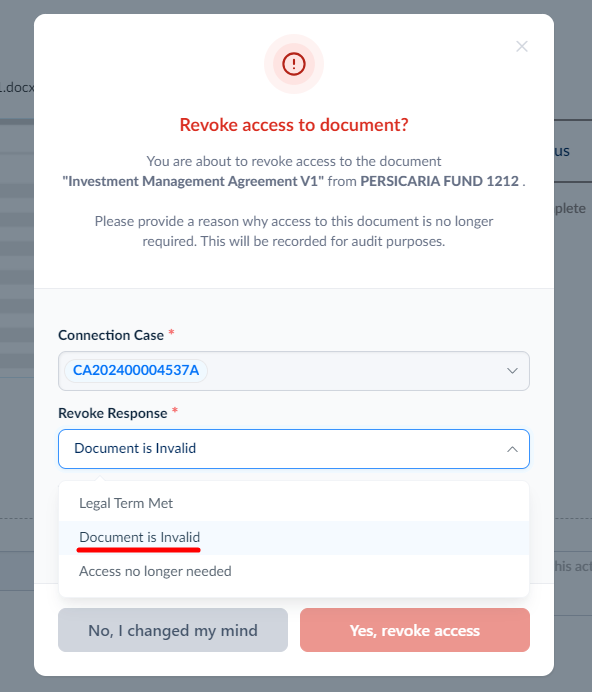592x692 pixels.
Task: Click the Connection Case field label
Action: tap(111, 335)
